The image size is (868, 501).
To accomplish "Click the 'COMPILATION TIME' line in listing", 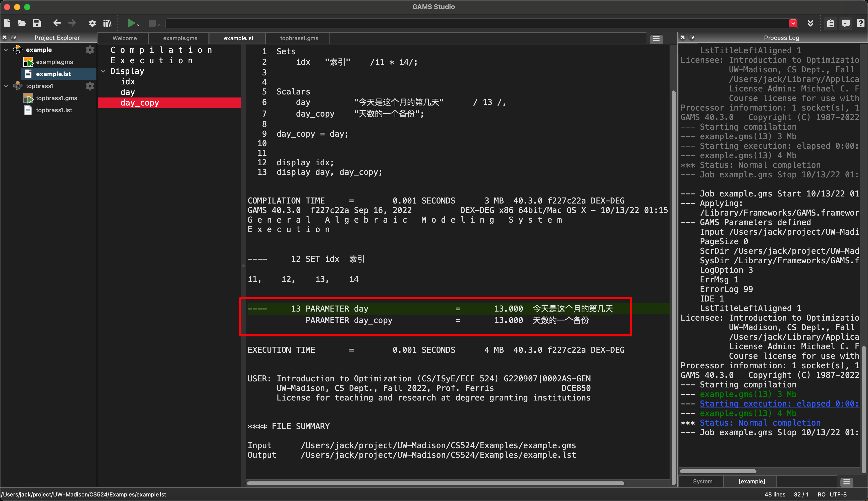I will tap(436, 201).
